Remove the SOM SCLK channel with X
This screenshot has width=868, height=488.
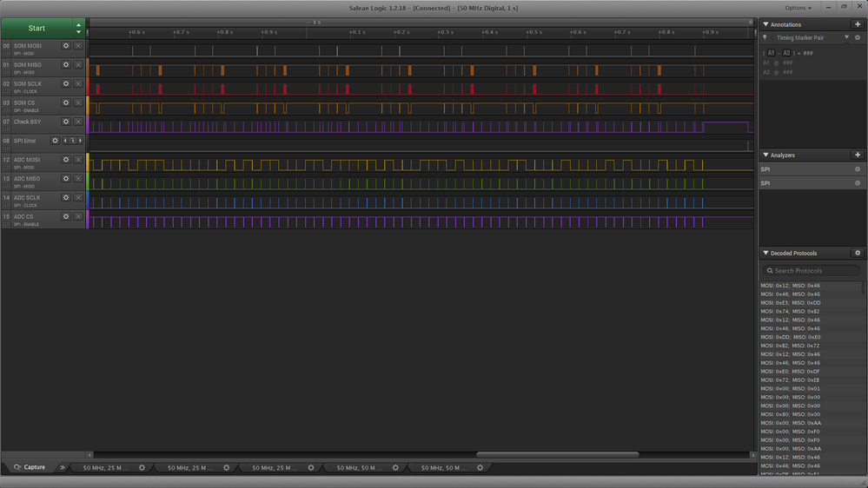click(x=78, y=83)
